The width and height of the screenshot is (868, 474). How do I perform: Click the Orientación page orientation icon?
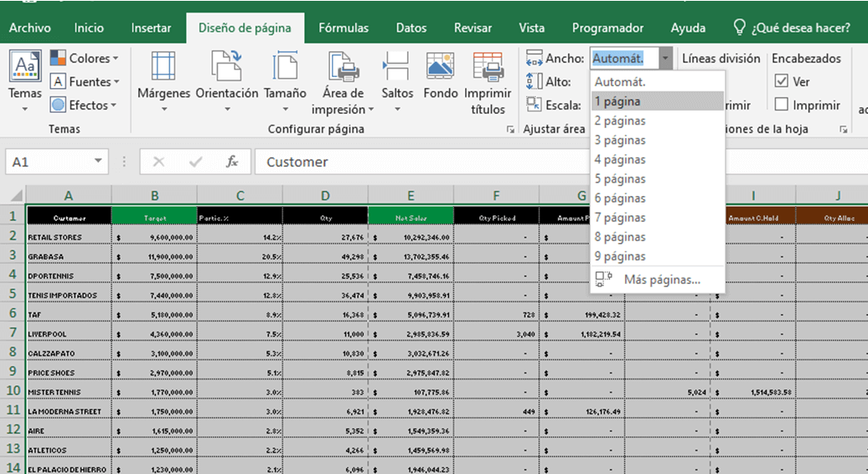(226, 66)
